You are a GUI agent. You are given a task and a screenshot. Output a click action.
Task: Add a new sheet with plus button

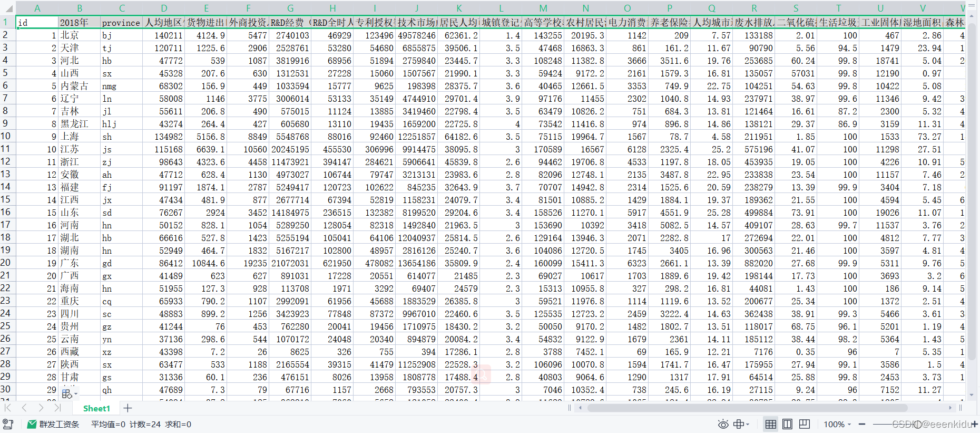click(x=128, y=408)
